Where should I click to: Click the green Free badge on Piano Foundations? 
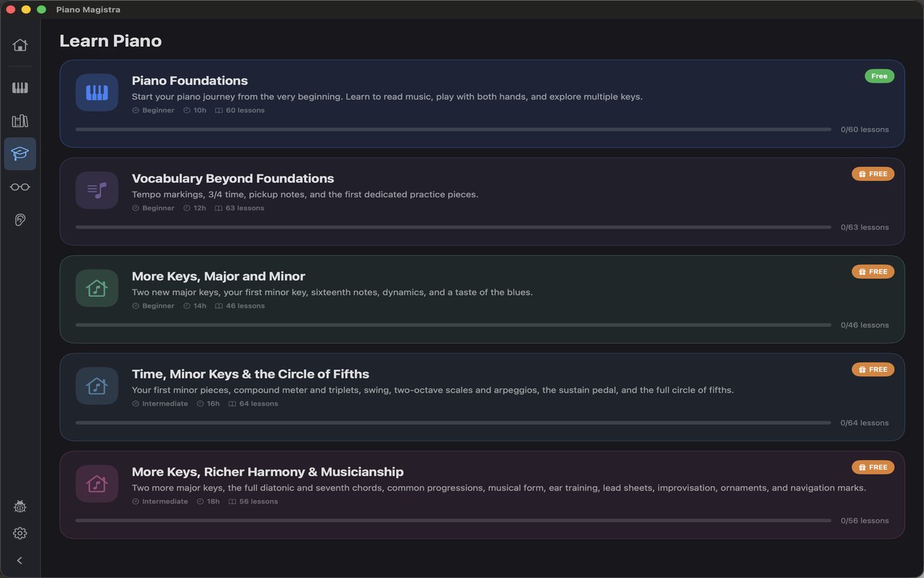coord(879,76)
